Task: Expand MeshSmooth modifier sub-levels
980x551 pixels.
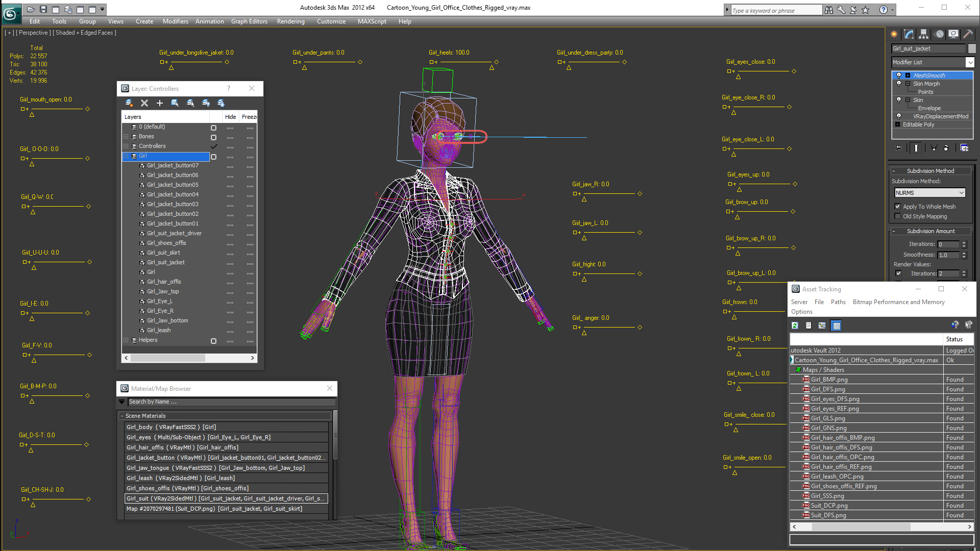Action: tap(908, 76)
